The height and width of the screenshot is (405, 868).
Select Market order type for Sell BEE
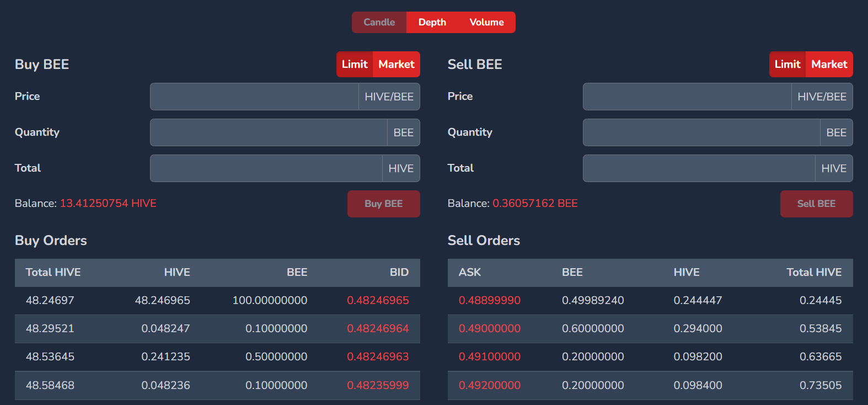pos(829,65)
